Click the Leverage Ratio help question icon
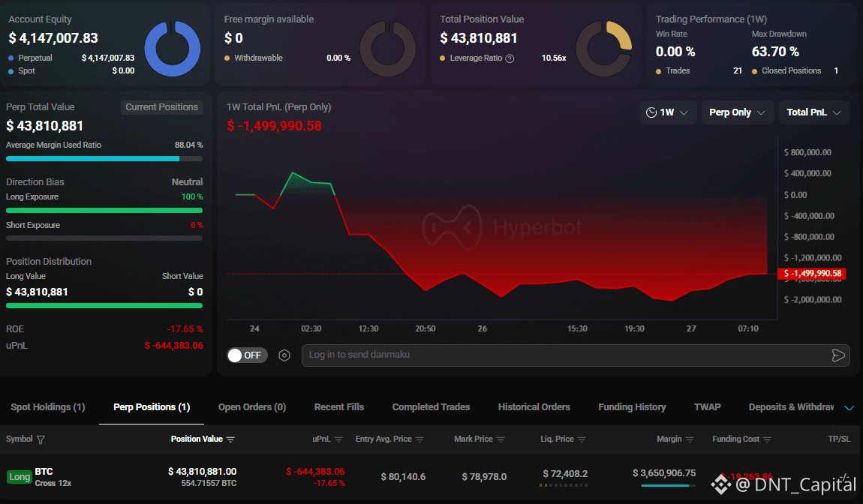The width and height of the screenshot is (863, 504). click(x=510, y=58)
